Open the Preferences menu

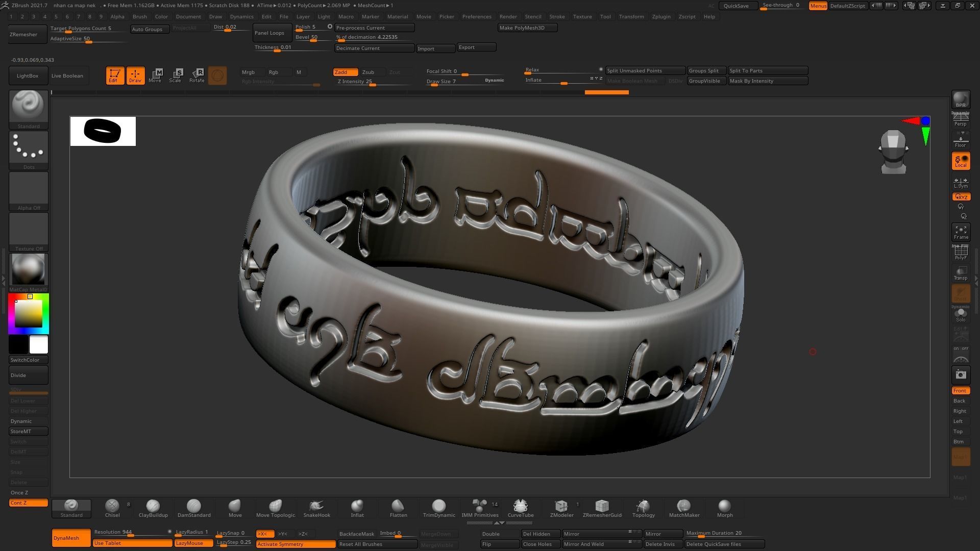click(x=477, y=16)
